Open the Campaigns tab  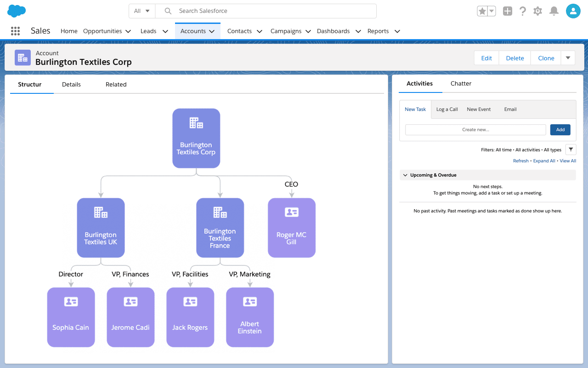[x=286, y=31]
